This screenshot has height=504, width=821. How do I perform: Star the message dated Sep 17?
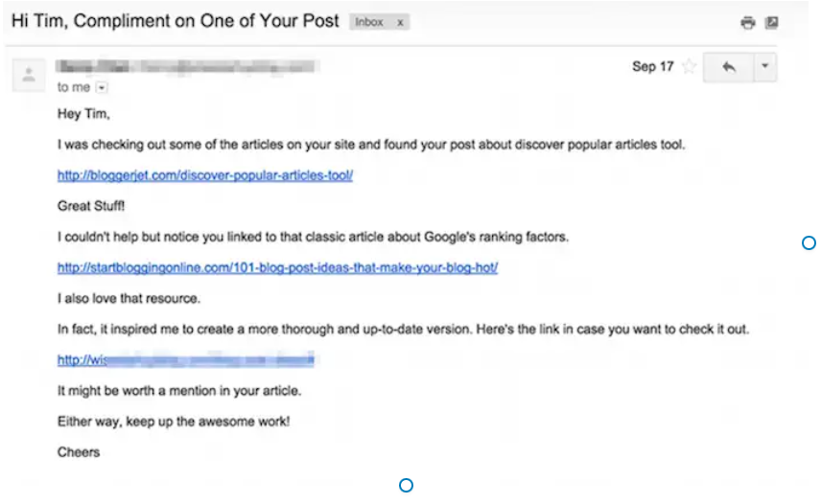point(689,67)
